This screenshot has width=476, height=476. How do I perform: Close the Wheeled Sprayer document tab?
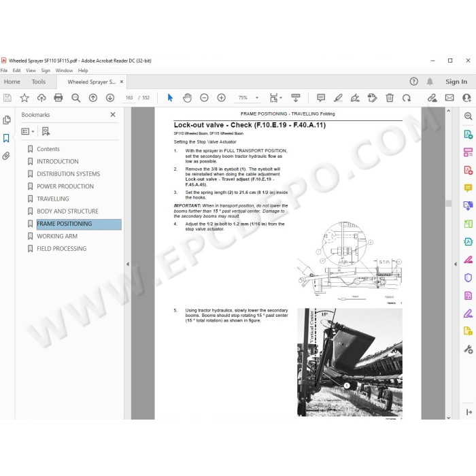coord(122,82)
